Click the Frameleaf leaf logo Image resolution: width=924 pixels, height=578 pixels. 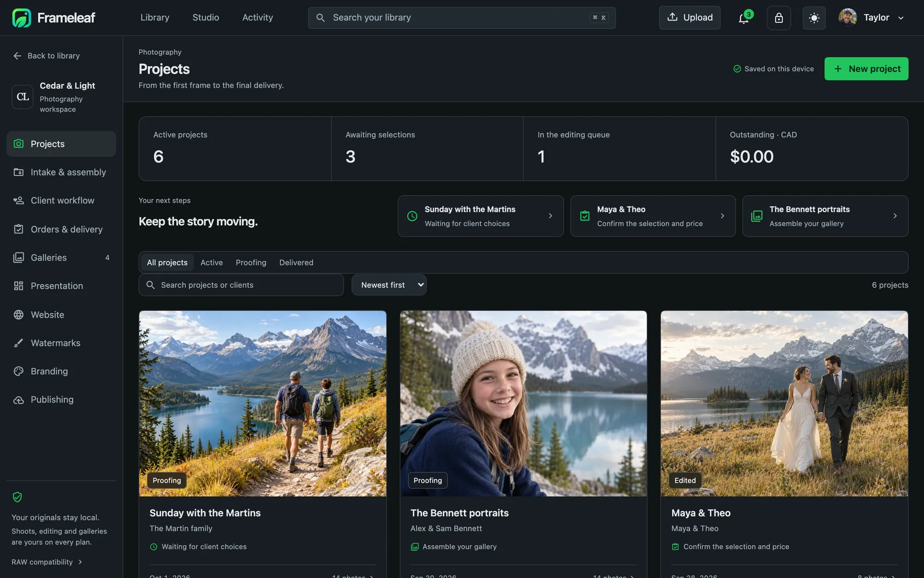pyautogui.click(x=21, y=18)
